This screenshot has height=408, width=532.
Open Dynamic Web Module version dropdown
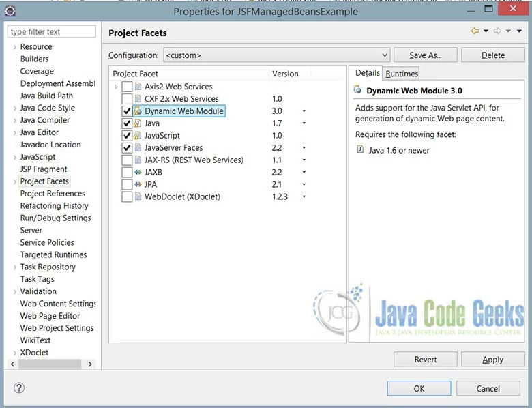(304, 111)
